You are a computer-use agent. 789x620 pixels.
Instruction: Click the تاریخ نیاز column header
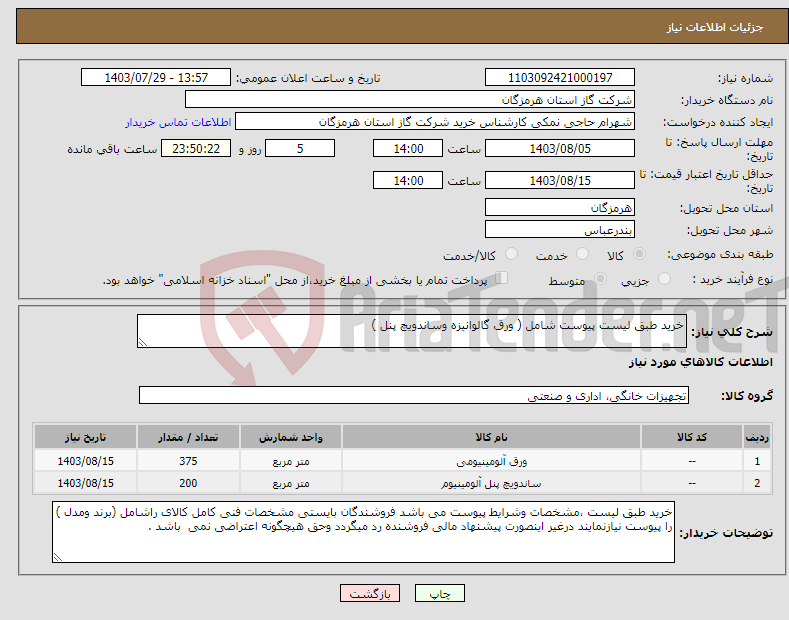[x=86, y=437]
